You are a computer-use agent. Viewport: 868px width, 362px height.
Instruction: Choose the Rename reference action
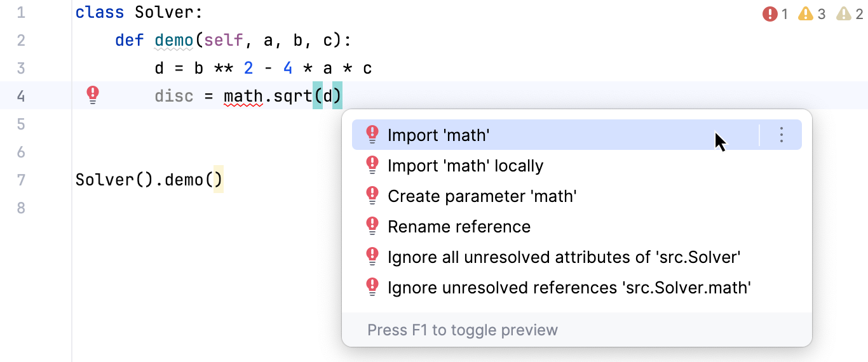coord(459,227)
